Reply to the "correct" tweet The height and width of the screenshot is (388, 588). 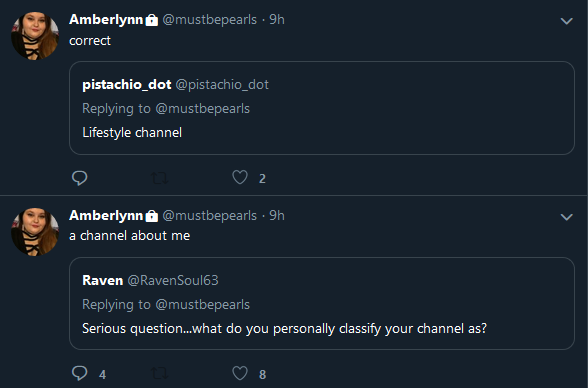coord(80,178)
